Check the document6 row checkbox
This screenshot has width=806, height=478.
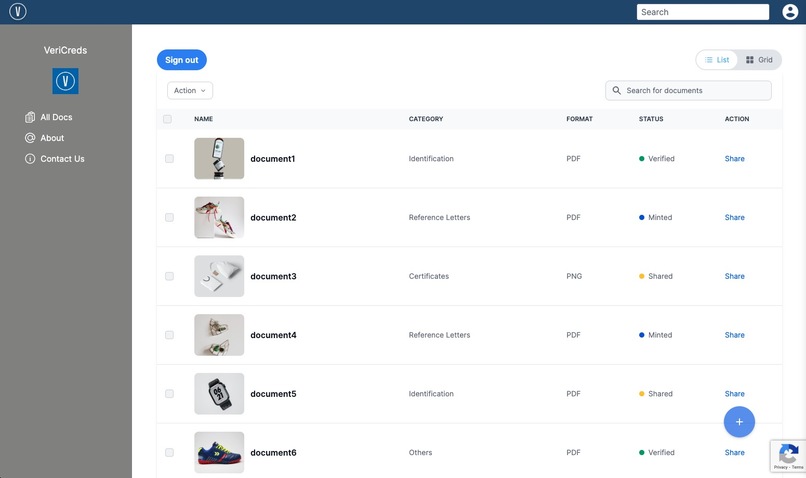pos(169,452)
